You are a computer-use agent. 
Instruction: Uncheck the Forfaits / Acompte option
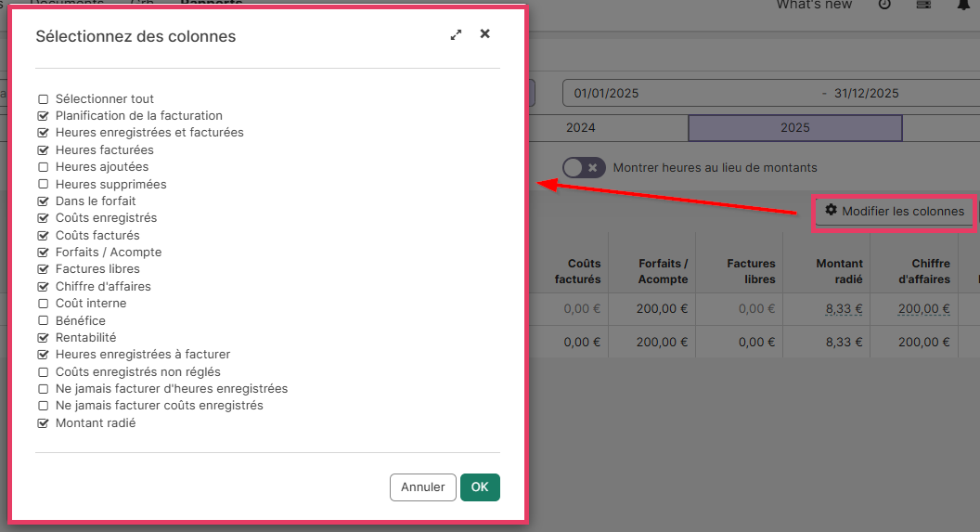click(x=43, y=253)
